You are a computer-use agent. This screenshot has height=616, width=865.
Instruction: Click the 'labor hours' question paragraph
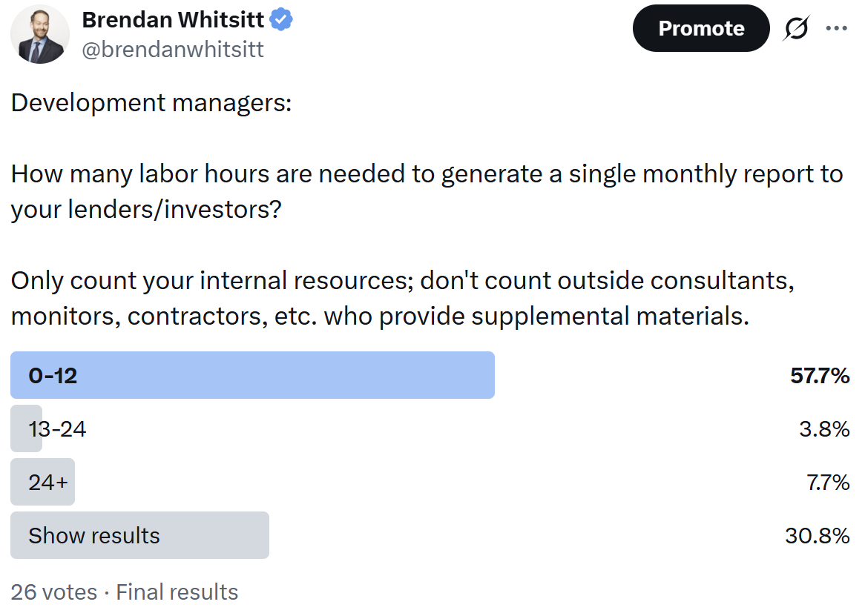coord(427,192)
